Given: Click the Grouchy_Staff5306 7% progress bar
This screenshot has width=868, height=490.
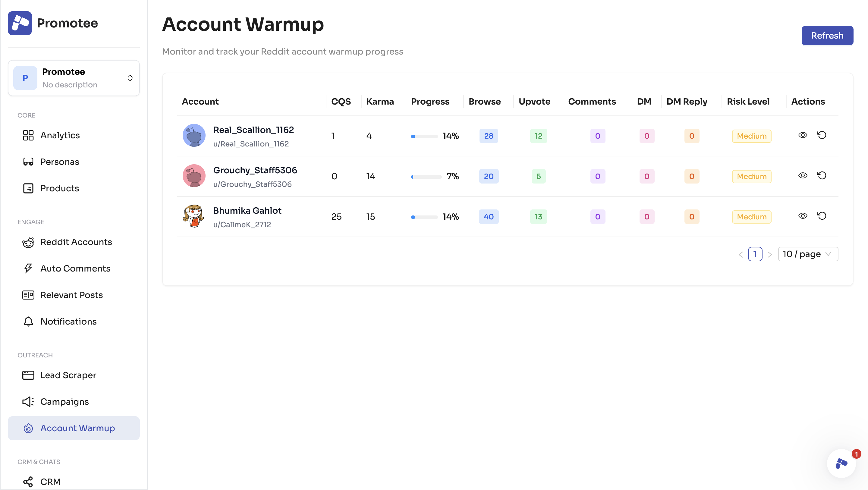Looking at the screenshot, I should click(x=426, y=177).
